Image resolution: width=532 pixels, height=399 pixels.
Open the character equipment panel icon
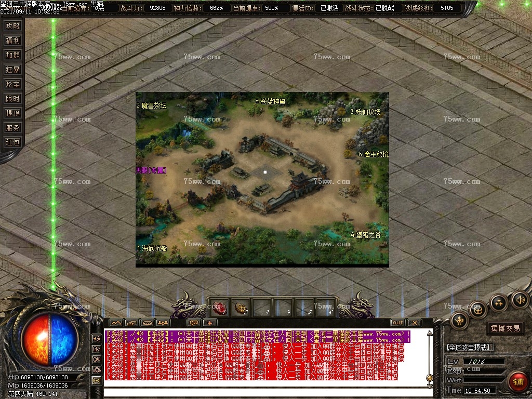point(459,321)
